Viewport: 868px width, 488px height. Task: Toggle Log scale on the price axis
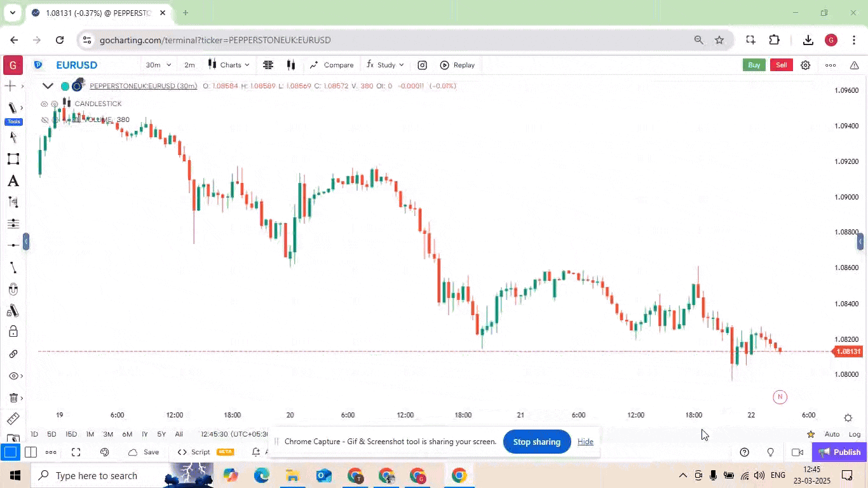pos(855,434)
